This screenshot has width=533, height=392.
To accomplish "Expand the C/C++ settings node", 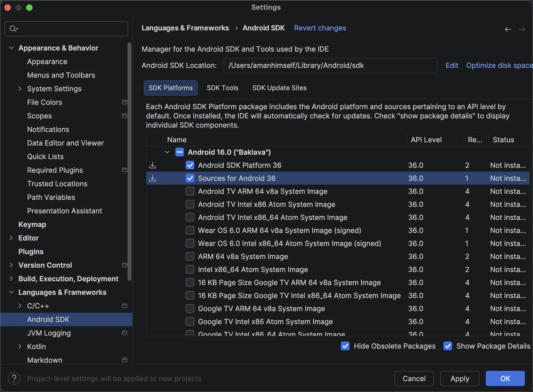I will [x=20, y=306].
